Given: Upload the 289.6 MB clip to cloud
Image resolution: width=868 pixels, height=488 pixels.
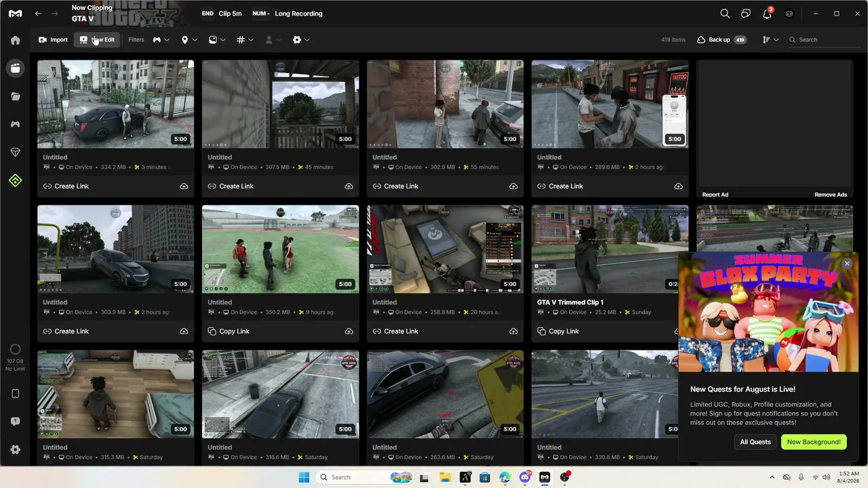Looking at the screenshot, I should pos(678,186).
